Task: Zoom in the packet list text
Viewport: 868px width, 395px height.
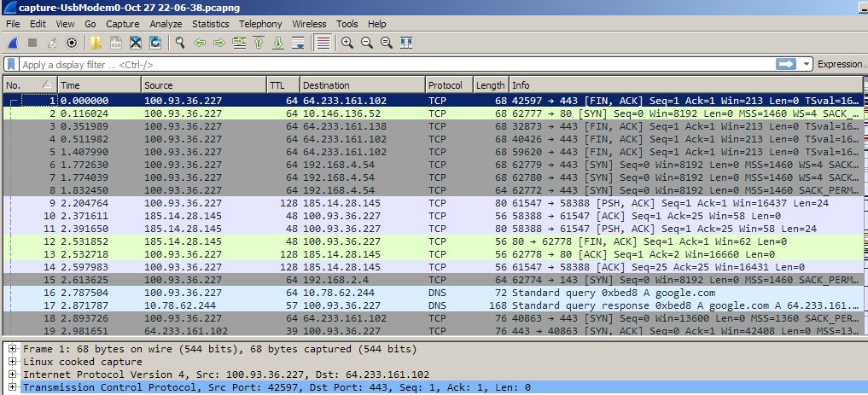Action: point(347,42)
